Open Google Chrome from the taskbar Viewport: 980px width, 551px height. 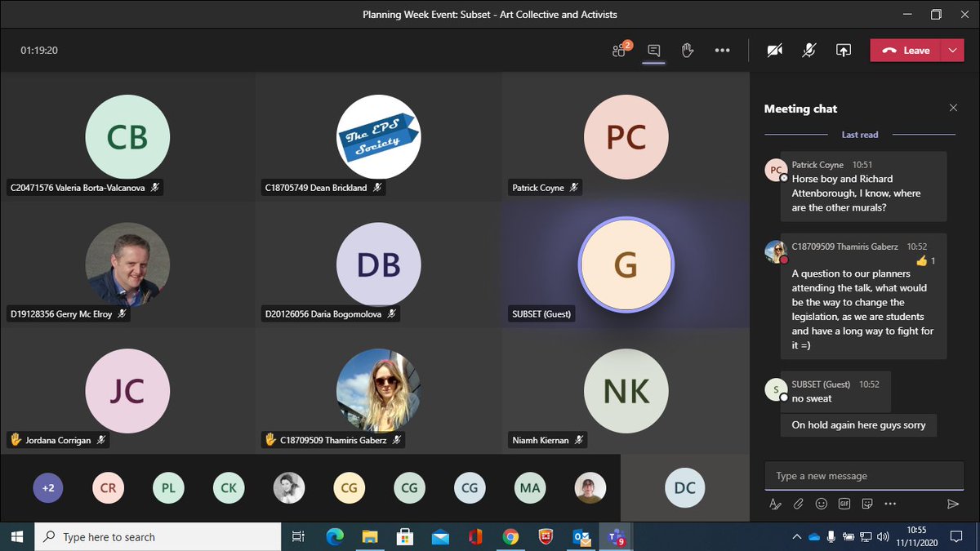click(x=510, y=536)
